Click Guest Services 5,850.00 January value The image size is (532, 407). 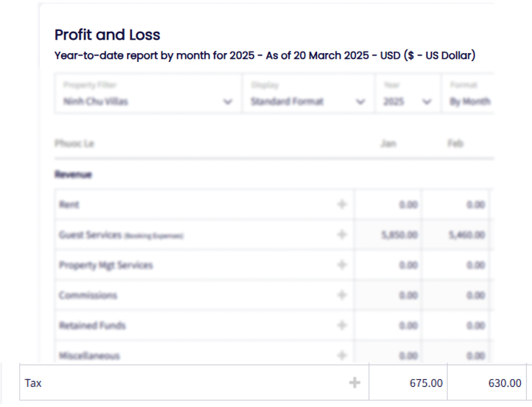pyautogui.click(x=400, y=235)
